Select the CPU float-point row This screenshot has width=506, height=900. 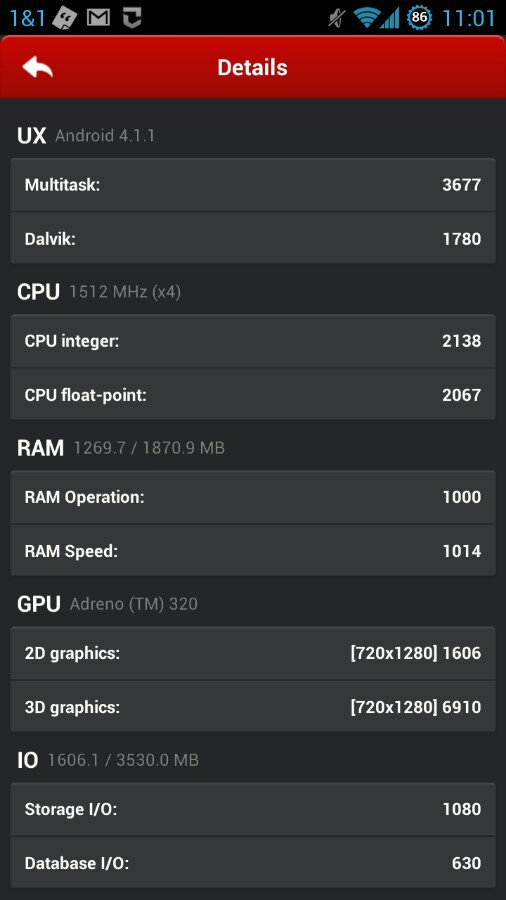pos(253,394)
